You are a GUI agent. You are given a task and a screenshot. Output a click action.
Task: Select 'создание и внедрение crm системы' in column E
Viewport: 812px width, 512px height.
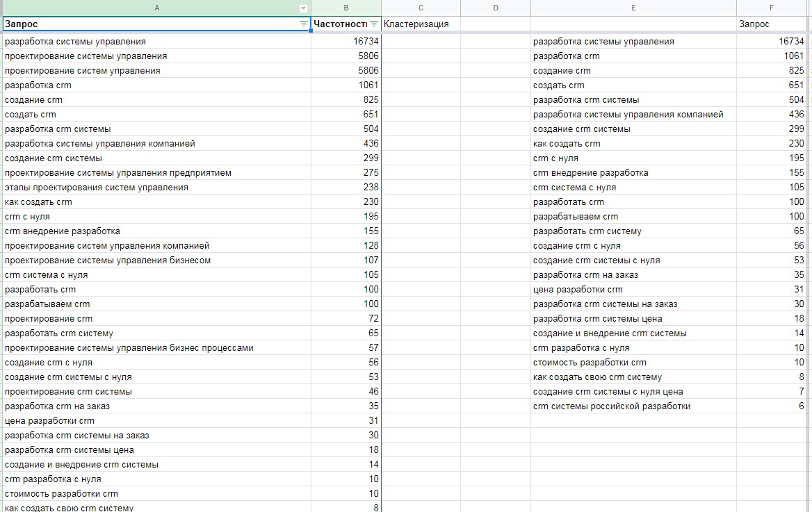[x=633, y=333]
